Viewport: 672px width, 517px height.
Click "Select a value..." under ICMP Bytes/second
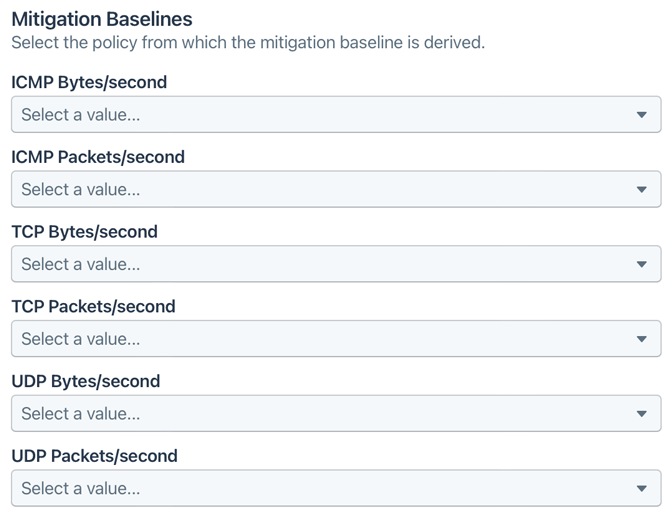pyautogui.click(x=81, y=115)
